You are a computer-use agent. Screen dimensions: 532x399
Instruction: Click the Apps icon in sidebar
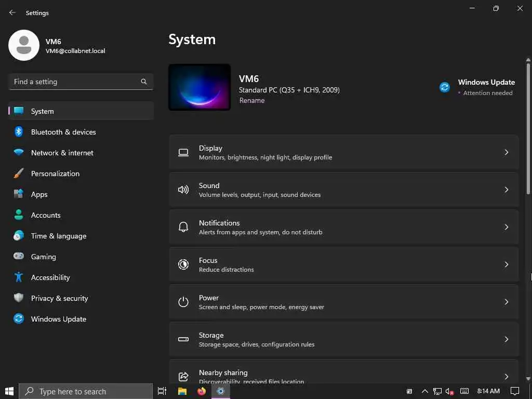coord(19,194)
